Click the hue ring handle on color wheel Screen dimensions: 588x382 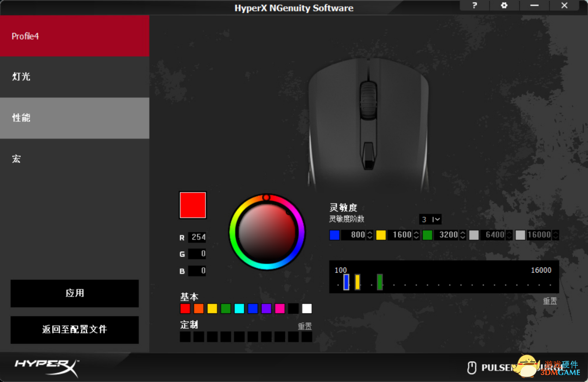pos(266,198)
